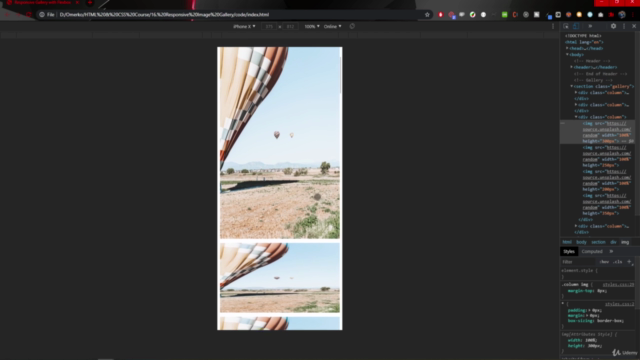Viewport: 640px width, 360px height.
Task: Select the 'Gallery' comment line
Action: point(593,80)
